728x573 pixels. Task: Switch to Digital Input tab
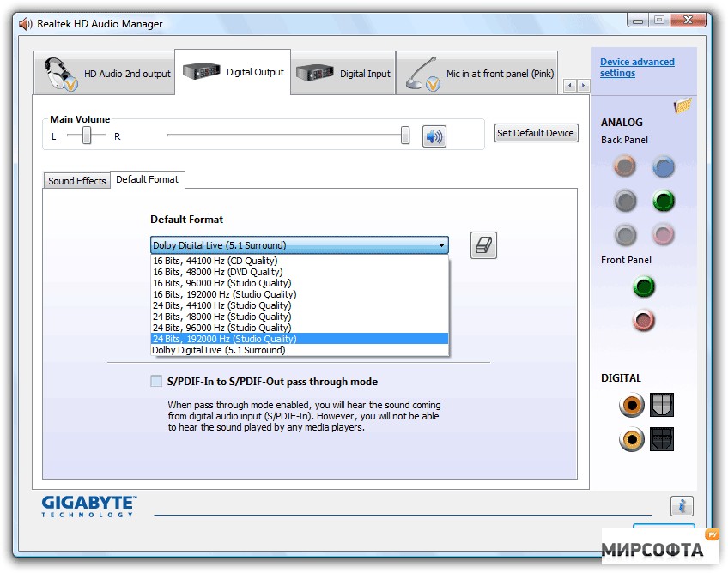coord(343,73)
